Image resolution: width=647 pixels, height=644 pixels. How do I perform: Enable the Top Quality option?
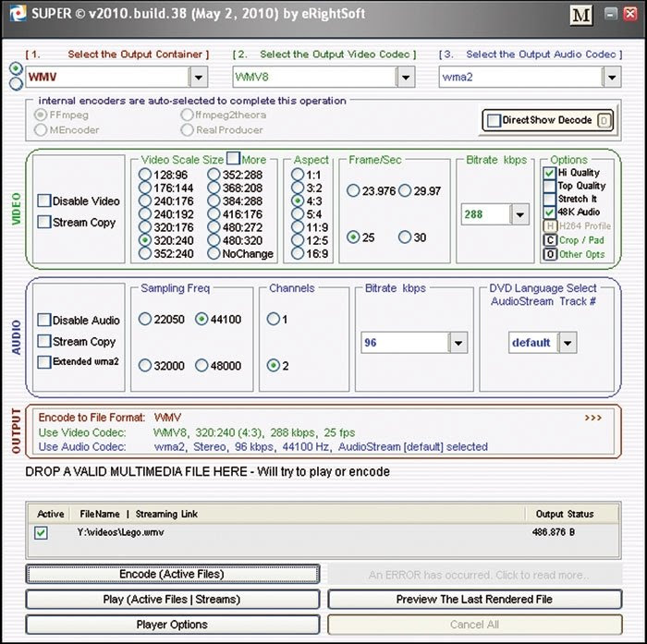click(x=549, y=186)
